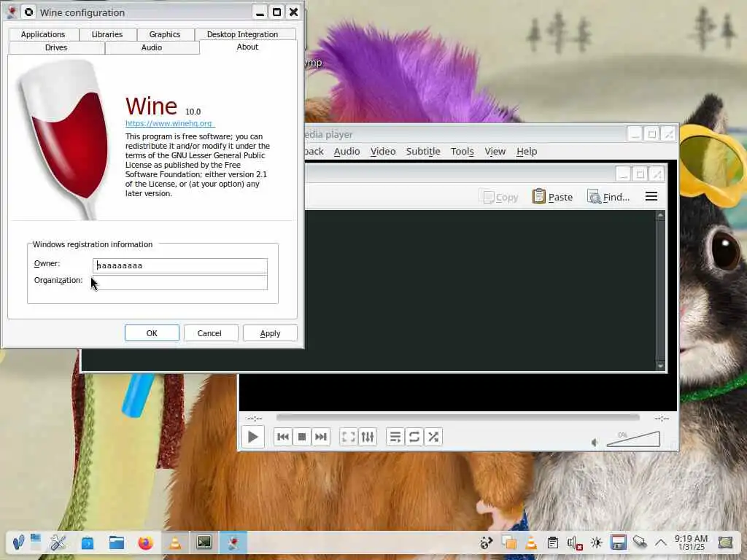The width and height of the screenshot is (747, 560).
Task: Expand the hidden system tray icons arrow
Action: (661, 542)
